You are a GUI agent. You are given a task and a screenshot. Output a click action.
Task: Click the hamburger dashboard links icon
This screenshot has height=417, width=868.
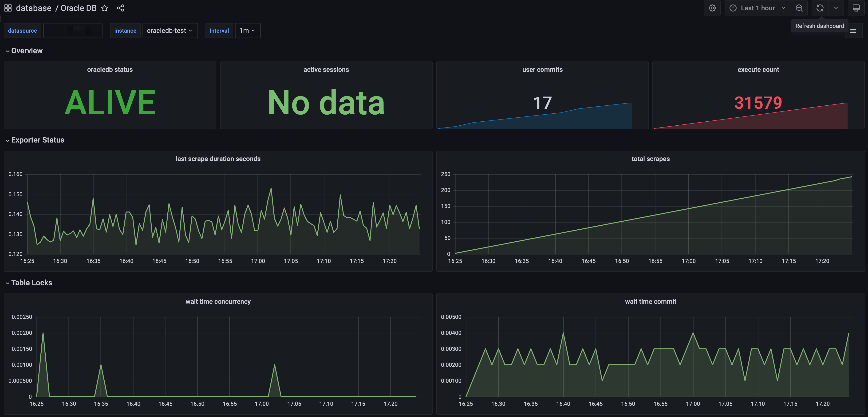[853, 31]
